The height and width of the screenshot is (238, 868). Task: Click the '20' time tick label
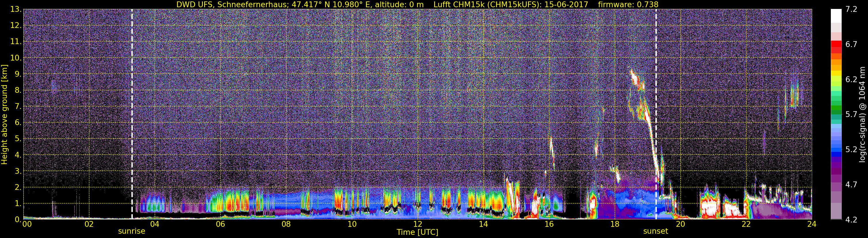pos(680,224)
